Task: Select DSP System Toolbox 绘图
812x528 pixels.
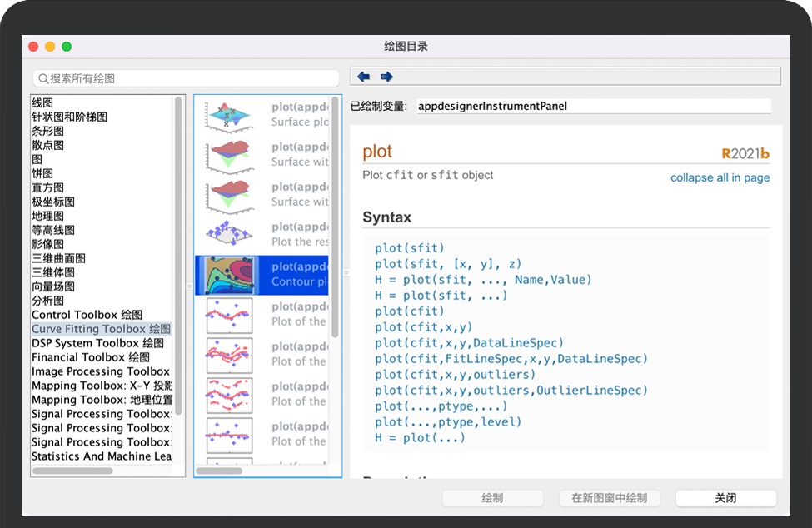Action: coord(97,343)
